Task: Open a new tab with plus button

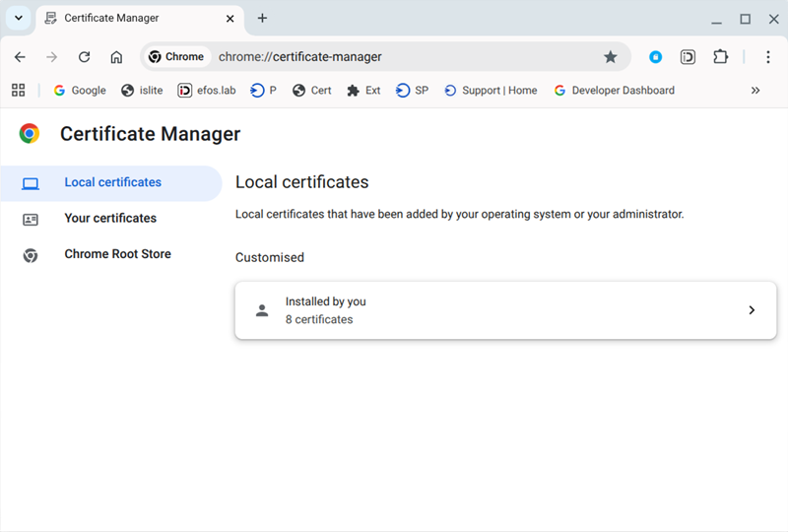Action: (262, 18)
